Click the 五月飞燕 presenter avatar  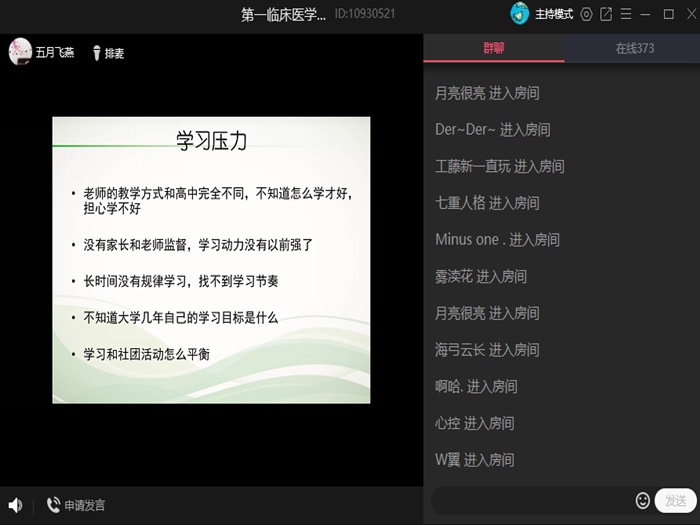coord(20,53)
